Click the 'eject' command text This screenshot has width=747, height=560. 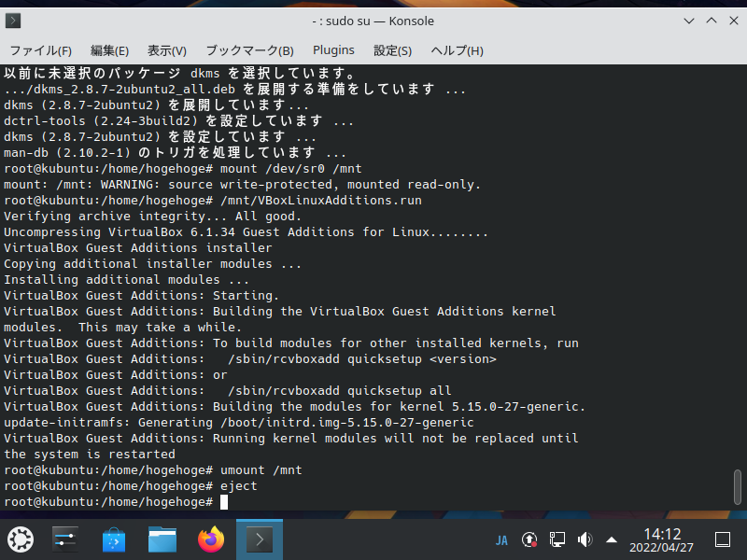coord(239,486)
